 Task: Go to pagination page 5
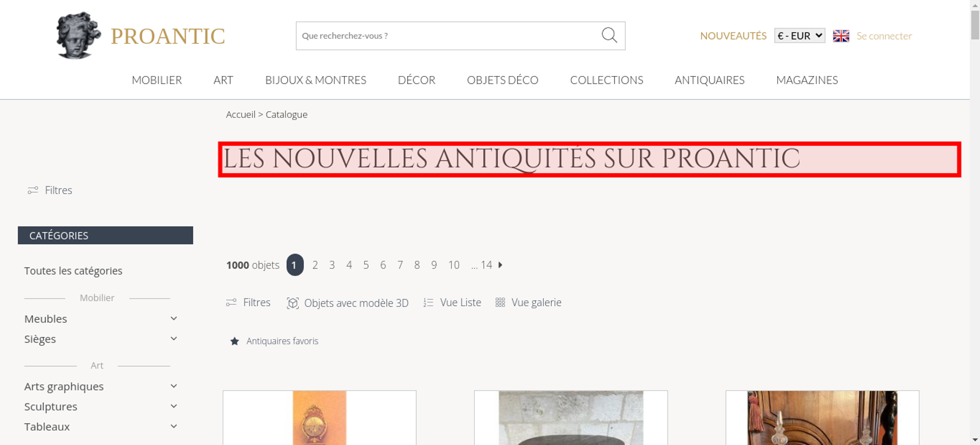(x=366, y=265)
